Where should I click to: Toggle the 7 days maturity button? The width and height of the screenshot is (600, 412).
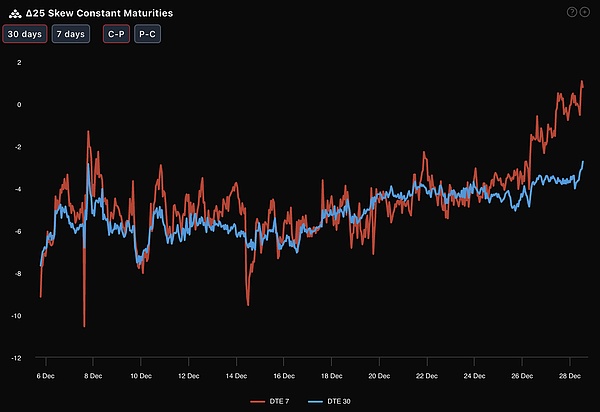(71, 34)
